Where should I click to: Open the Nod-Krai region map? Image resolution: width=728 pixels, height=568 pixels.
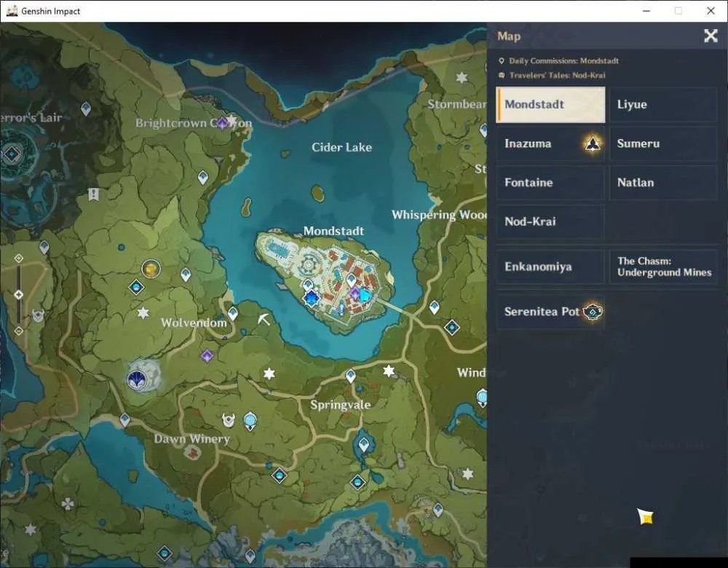point(550,221)
